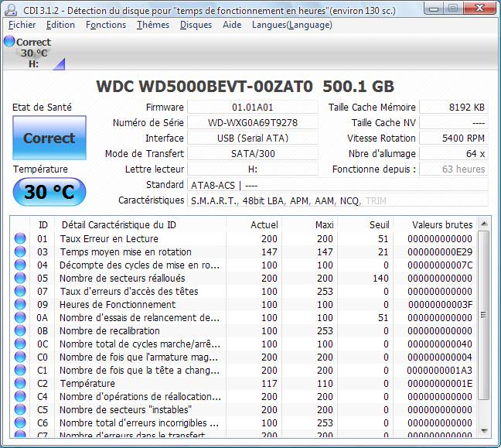Click the status orb for ID C4 row
The width and height of the screenshot is (501, 448).
[x=20, y=396]
